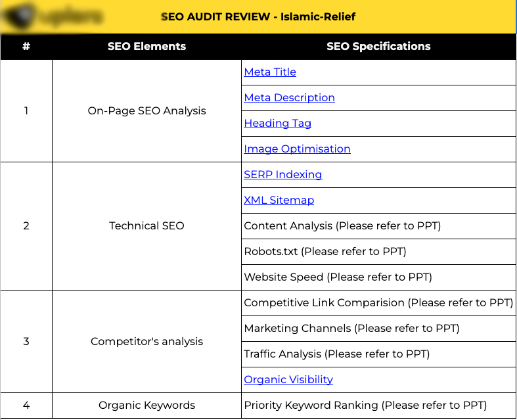Select the SEO AUDIT REVIEW title text
This screenshot has height=420, width=517.
click(x=258, y=16)
